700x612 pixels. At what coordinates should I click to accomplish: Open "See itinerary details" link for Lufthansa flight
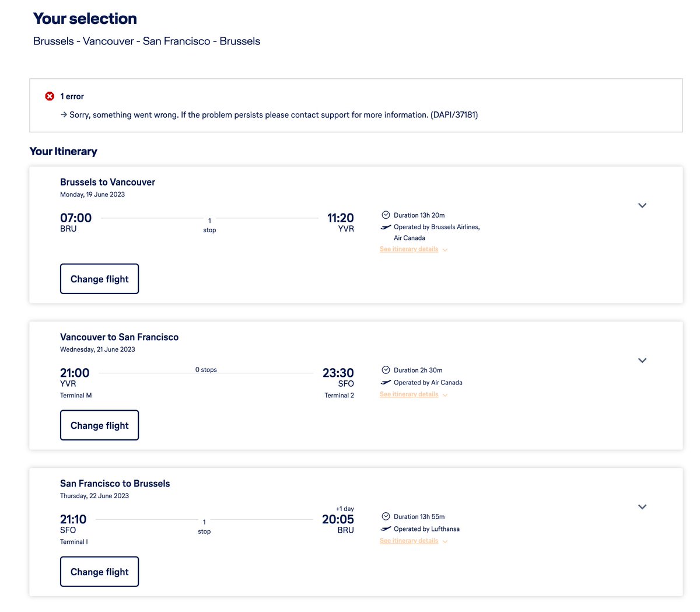coord(409,541)
